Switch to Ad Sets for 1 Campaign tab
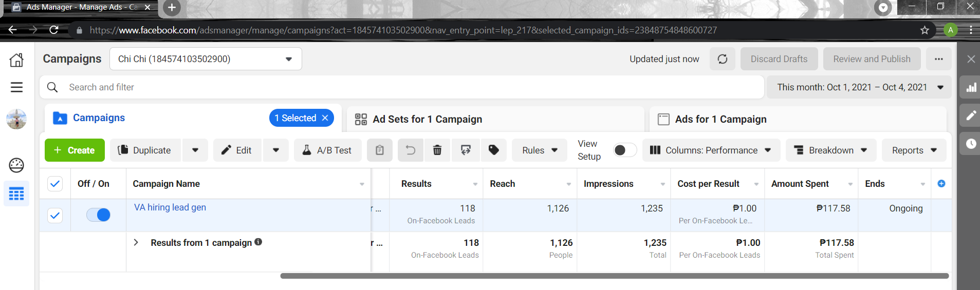 coord(427,119)
